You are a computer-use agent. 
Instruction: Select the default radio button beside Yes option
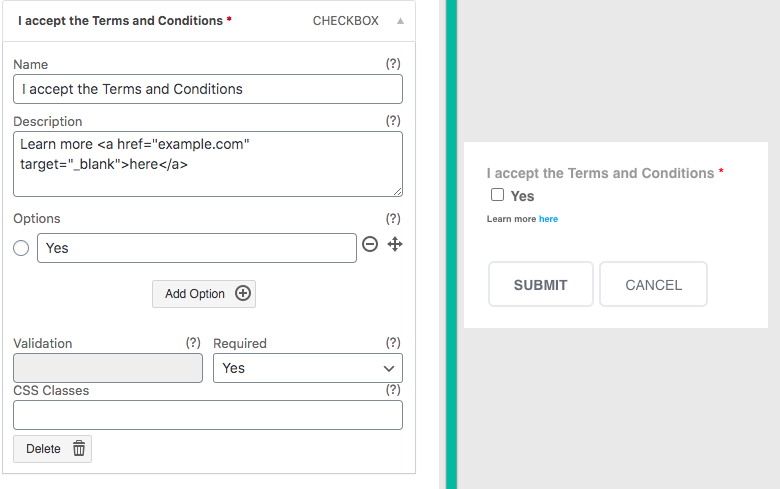21,248
